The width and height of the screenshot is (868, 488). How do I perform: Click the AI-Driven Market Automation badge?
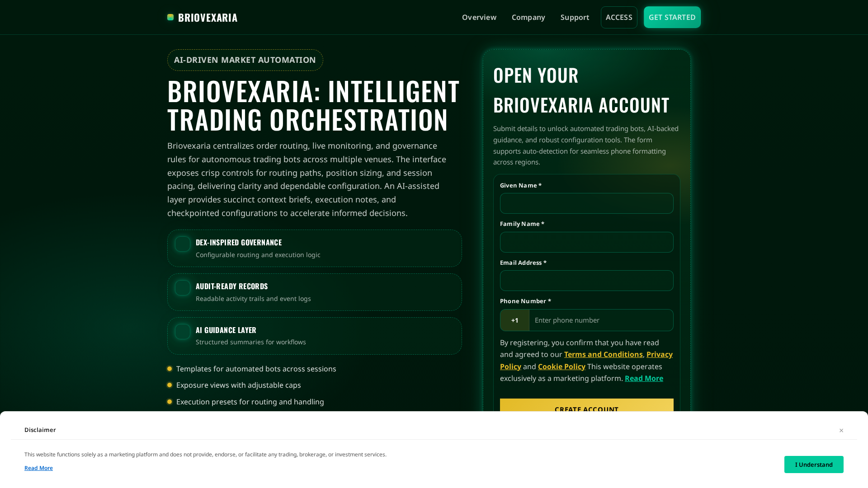click(245, 60)
